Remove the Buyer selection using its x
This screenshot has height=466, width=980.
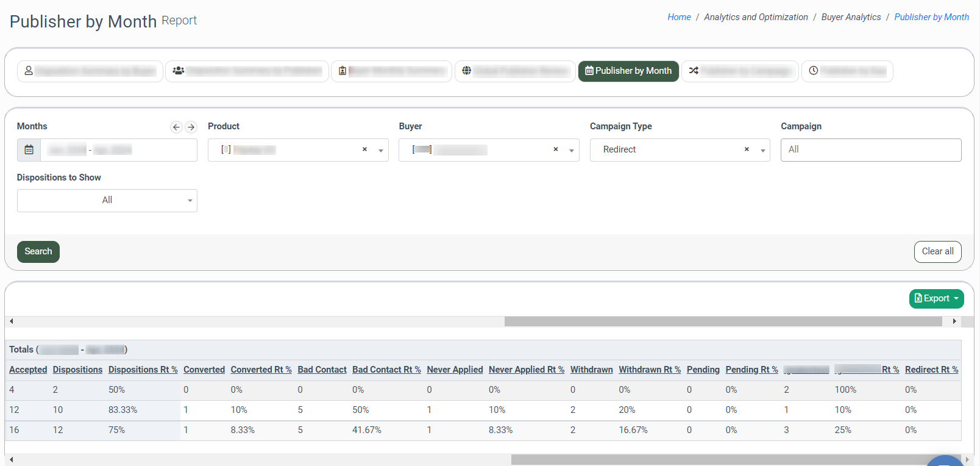click(555, 149)
